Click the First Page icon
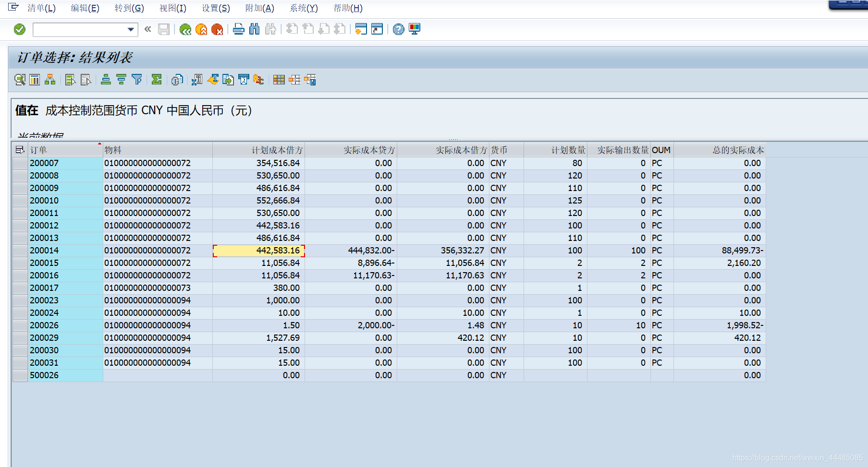 coord(292,29)
